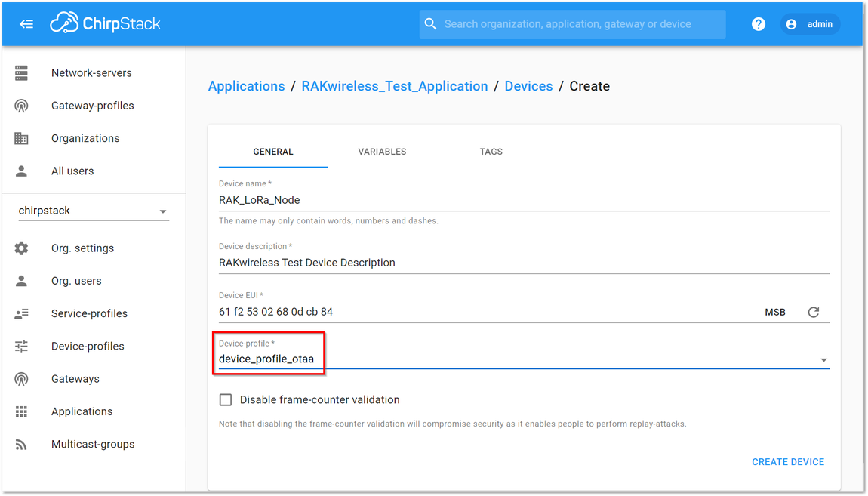
Task: Click the Gateway-profiles antenna icon
Action: [22, 106]
